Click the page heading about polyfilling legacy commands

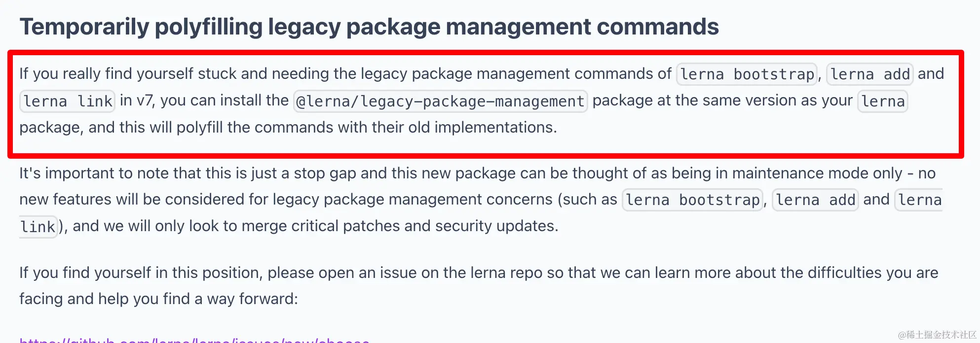(x=369, y=27)
